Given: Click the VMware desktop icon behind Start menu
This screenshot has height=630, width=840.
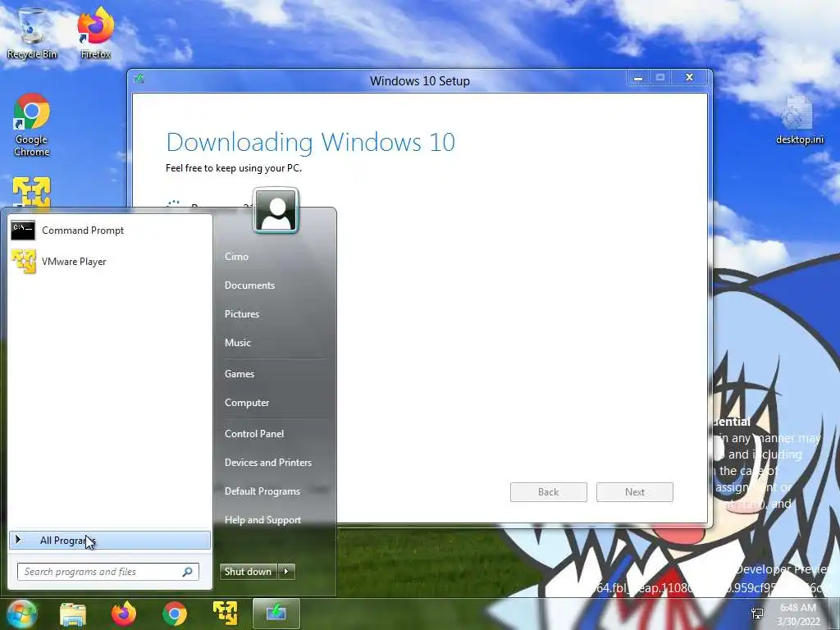Looking at the screenshot, I should tap(32, 192).
